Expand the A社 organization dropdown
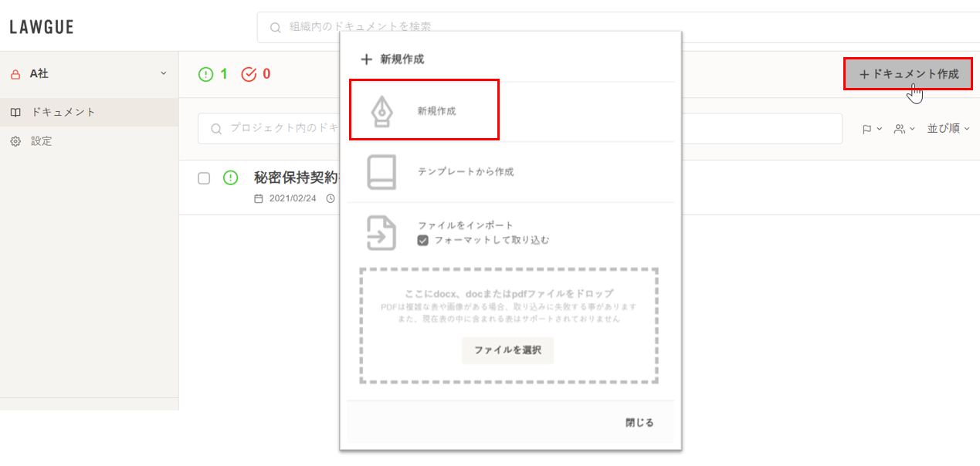The height and width of the screenshot is (466, 980). pyautogui.click(x=163, y=73)
